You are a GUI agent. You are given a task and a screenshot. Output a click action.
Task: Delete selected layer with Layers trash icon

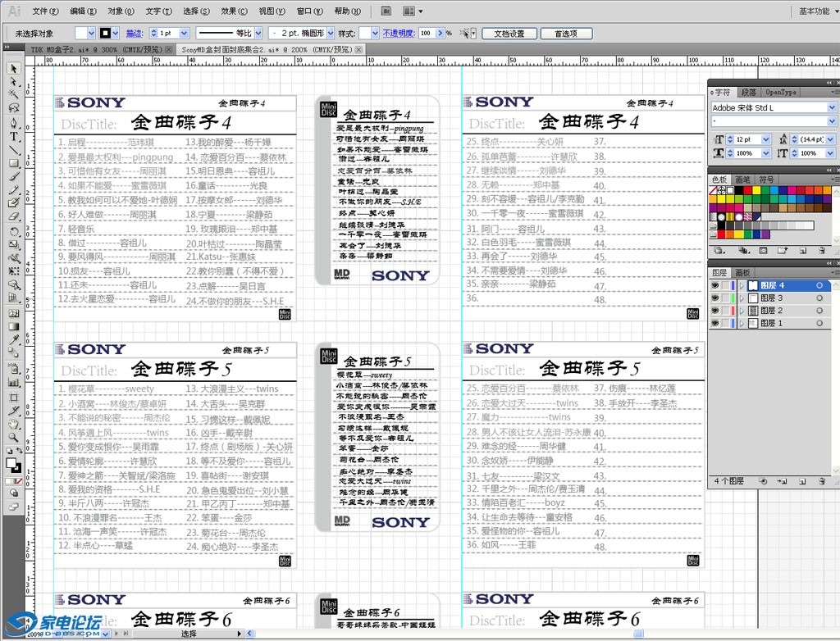click(822, 481)
